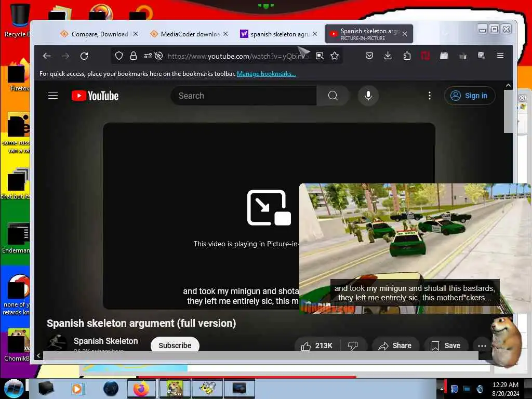The width and height of the screenshot is (532, 399).
Task: Dislike the video
Action: (x=353, y=345)
